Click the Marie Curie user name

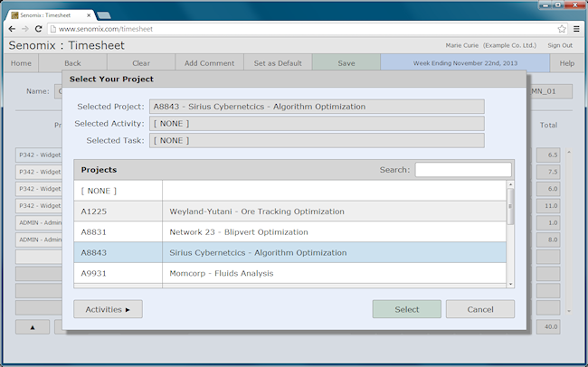(x=462, y=45)
